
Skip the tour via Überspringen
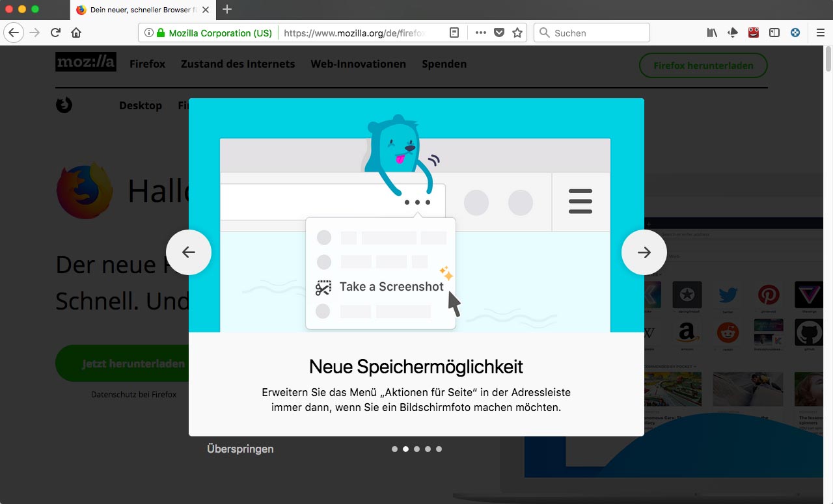[240, 449]
